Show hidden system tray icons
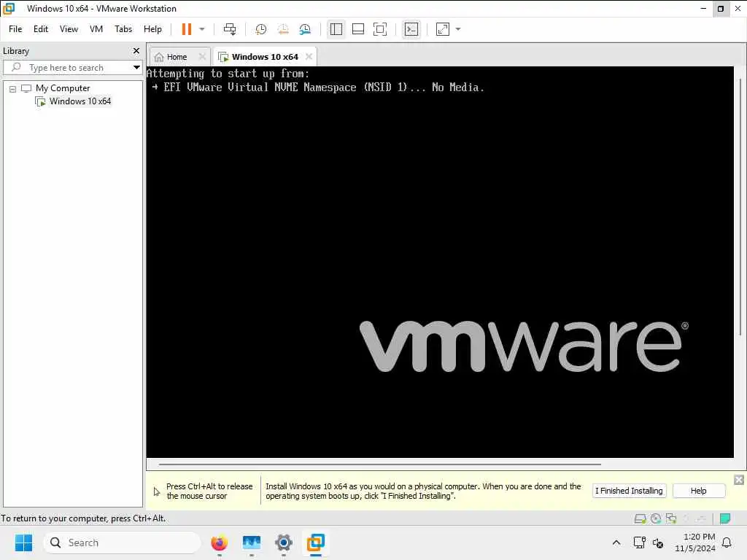747x560 pixels. (x=616, y=542)
